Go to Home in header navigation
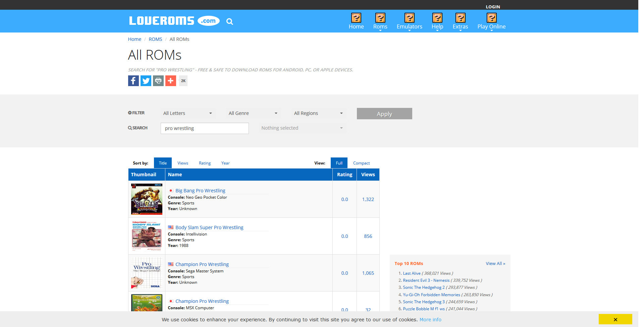644x327 pixels. click(356, 27)
